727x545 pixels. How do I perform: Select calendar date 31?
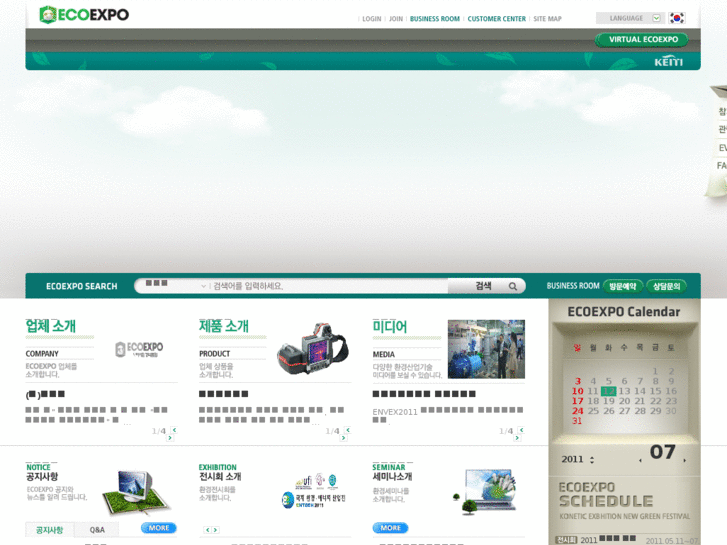[577, 421]
